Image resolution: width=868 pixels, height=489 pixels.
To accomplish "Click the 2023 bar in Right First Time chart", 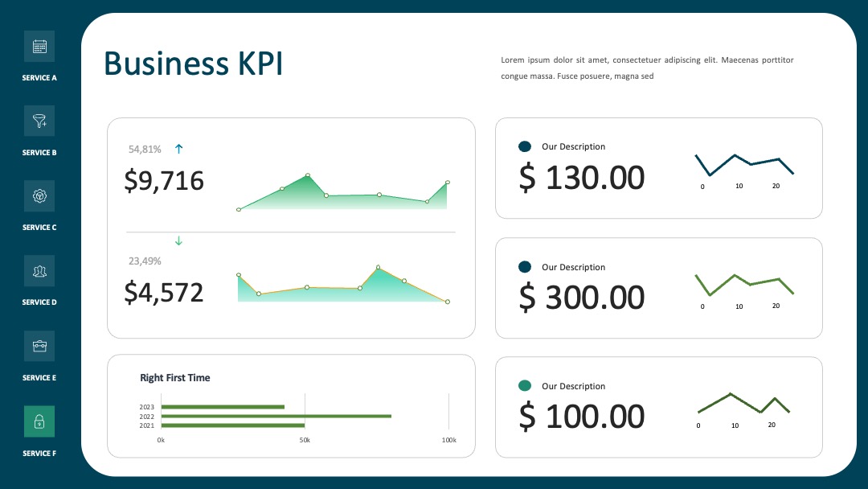I will click(223, 407).
